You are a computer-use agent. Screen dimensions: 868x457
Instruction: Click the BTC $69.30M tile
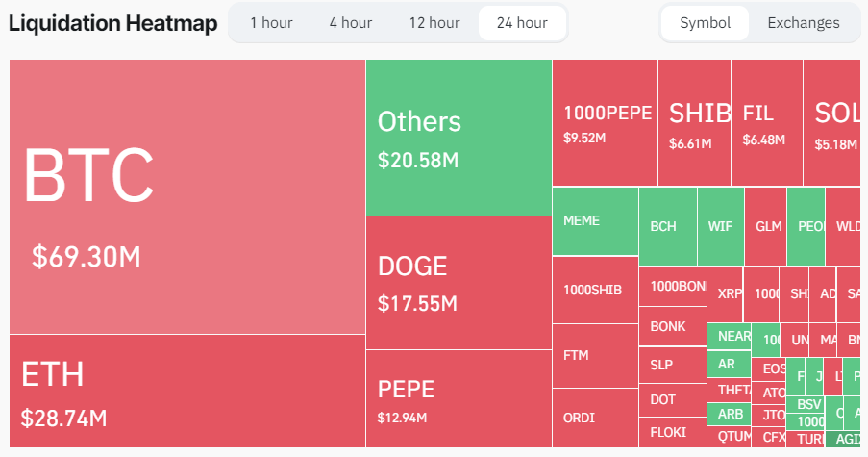coord(187,197)
